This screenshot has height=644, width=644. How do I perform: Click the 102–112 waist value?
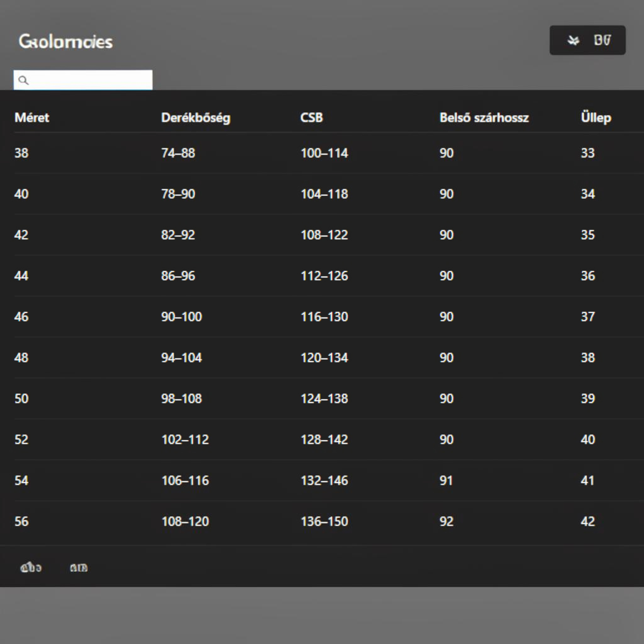click(x=185, y=439)
